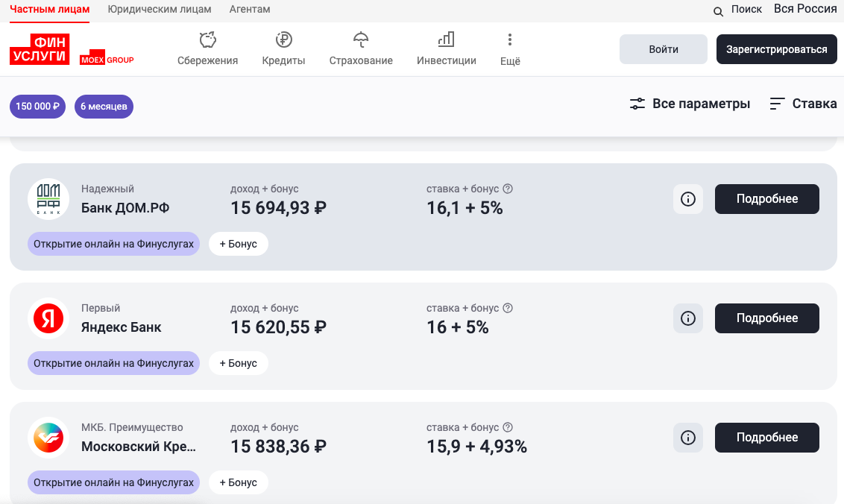
Task: Click income value 15 694,93 ₽
Action: point(278,208)
